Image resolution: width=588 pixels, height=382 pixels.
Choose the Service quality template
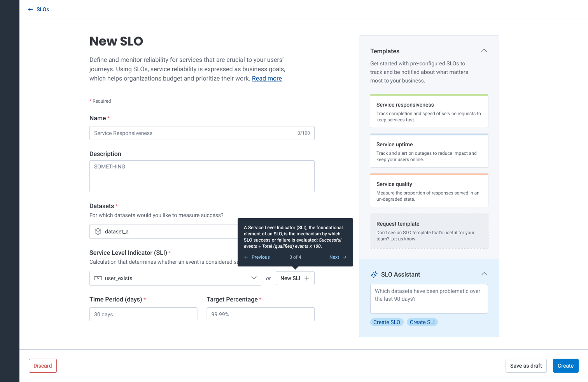pos(429,190)
